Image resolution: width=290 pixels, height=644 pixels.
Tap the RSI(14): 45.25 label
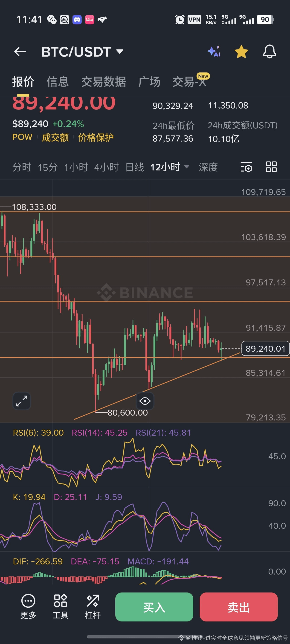click(100, 432)
